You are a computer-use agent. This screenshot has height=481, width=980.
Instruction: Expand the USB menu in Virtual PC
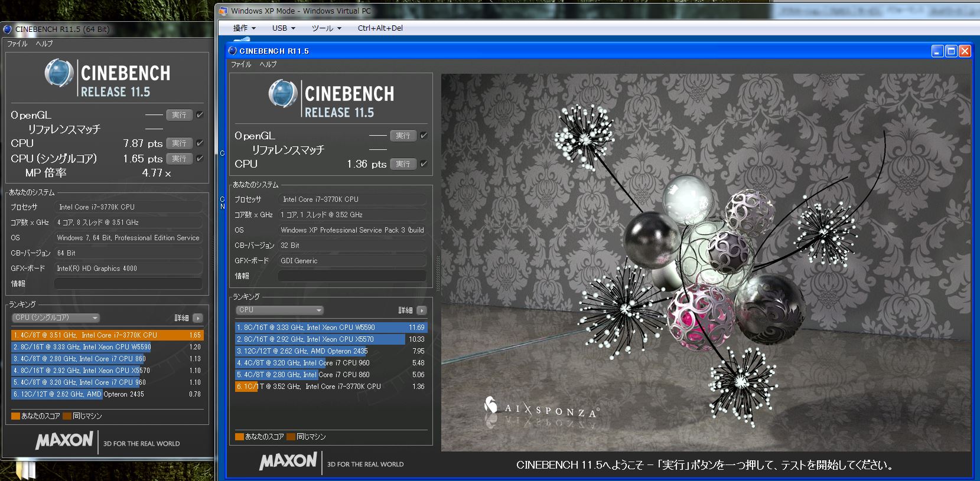(283, 28)
